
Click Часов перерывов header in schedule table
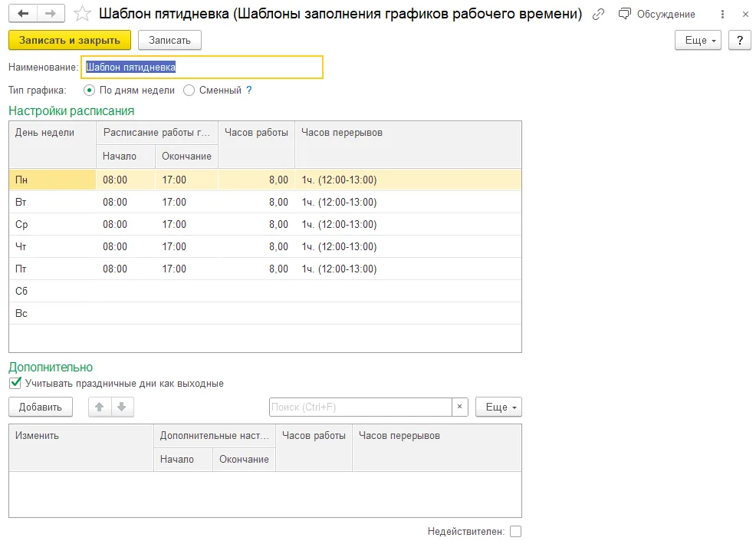click(408, 144)
